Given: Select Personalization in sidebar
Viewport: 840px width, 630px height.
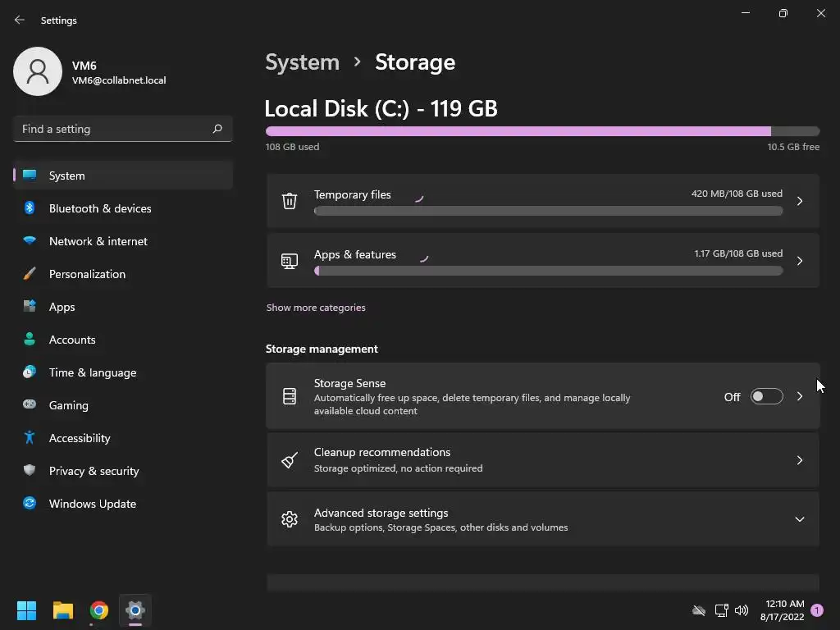Looking at the screenshot, I should point(87,274).
